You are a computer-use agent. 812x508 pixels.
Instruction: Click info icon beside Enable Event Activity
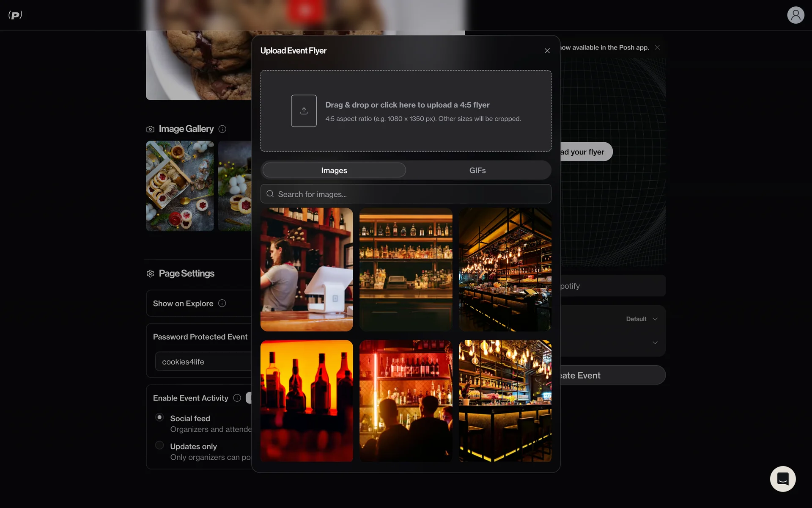click(x=237, y=398)
